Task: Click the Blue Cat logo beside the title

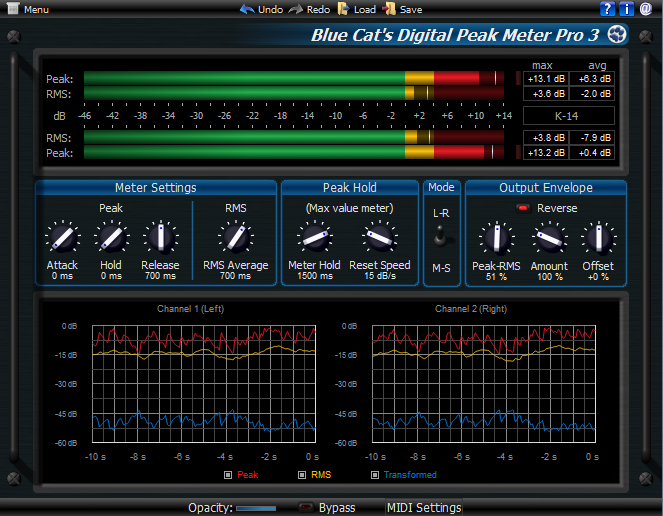Action: pyautogui.click(x=616, y=34)
